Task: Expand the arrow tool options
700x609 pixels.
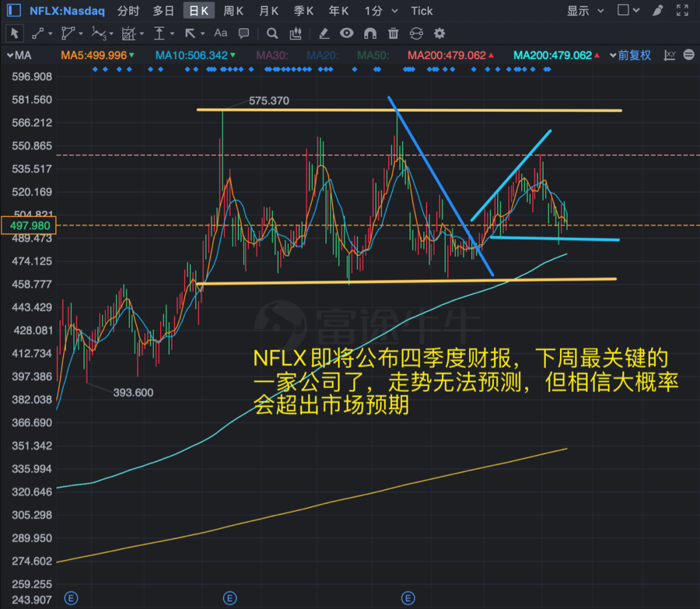Action: [203, 34]
